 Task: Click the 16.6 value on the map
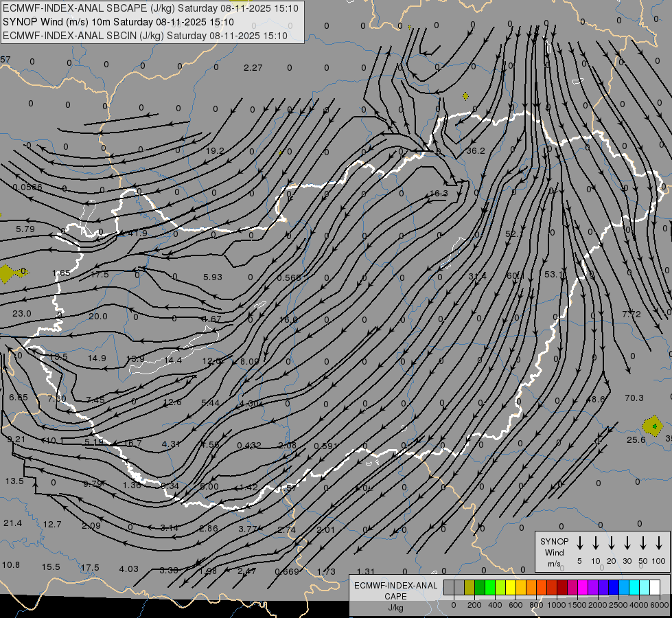(x=288, y=319)
